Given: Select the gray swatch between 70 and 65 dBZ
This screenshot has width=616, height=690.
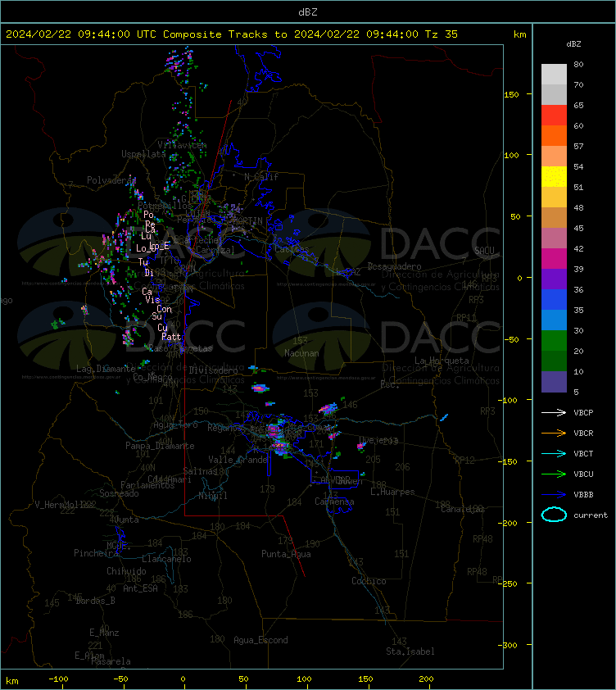Looking at the screenshot, I should click(554, 94).
